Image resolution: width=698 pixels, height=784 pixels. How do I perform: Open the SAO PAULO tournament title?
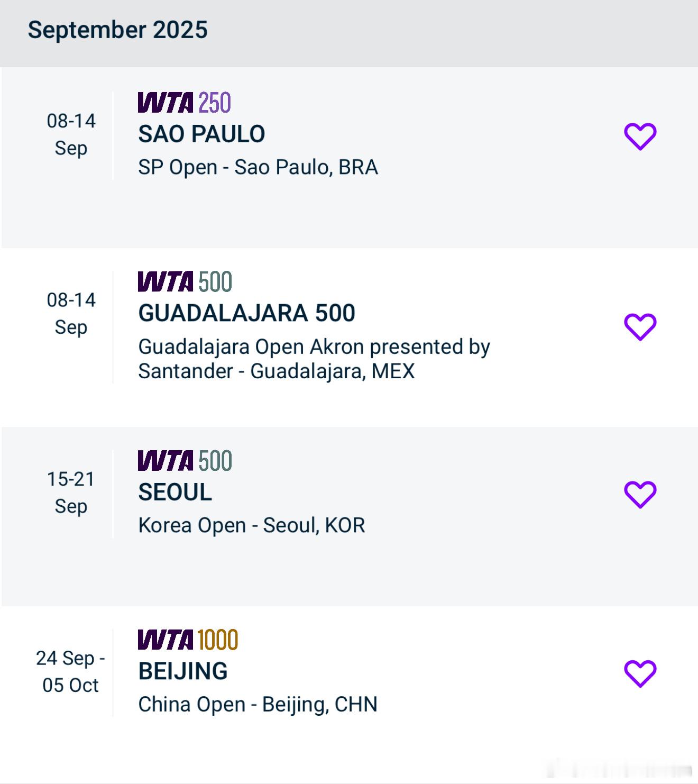(x=201, y=134)
